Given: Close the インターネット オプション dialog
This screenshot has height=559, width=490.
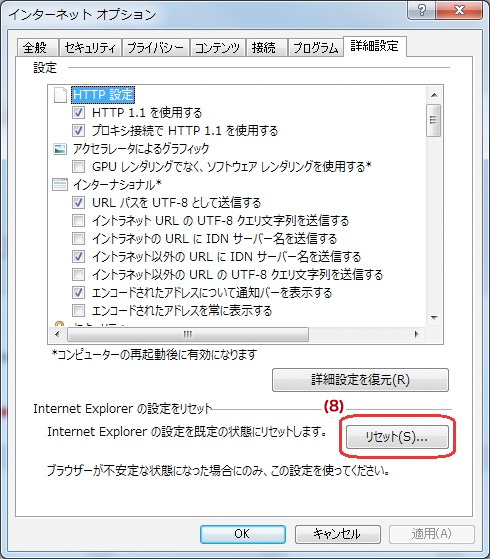Looking at the screenshot, I should click(x=459, y=10).
